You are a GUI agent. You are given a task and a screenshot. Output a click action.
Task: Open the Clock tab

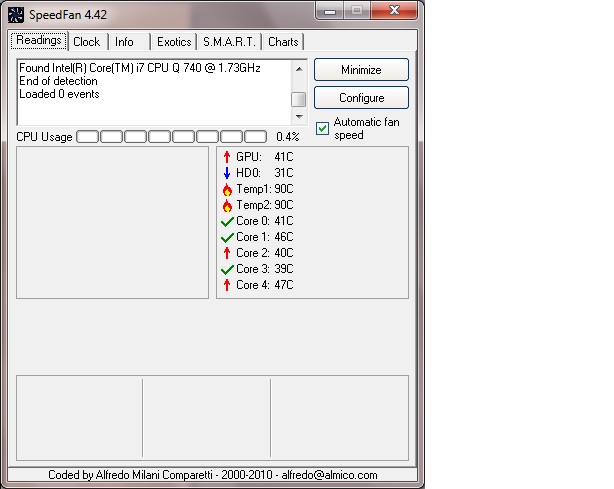tap(87, 42)
